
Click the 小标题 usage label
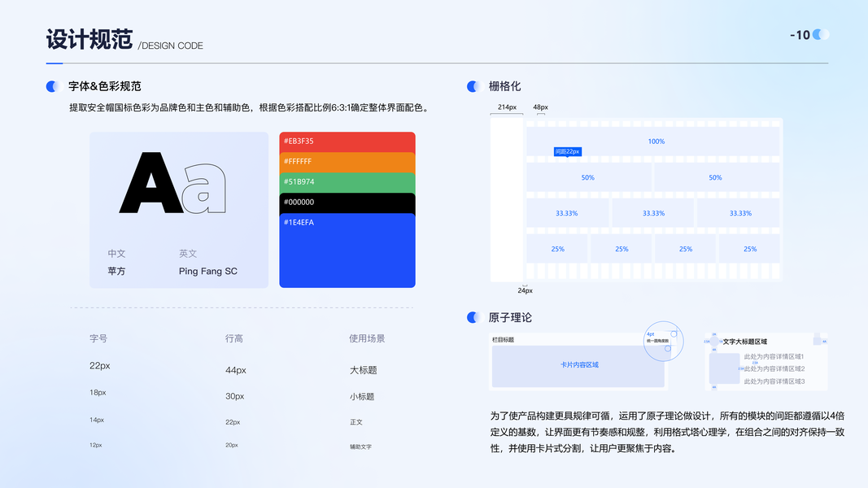click(362, 397)
